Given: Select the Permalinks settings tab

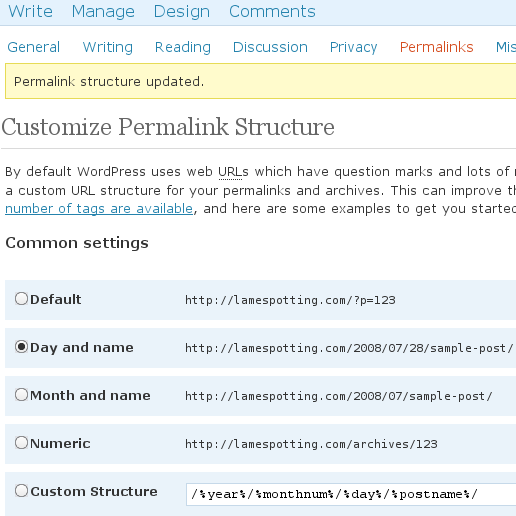Looking at the screenshot, I should pyautogui.click(x=436, y=47).
